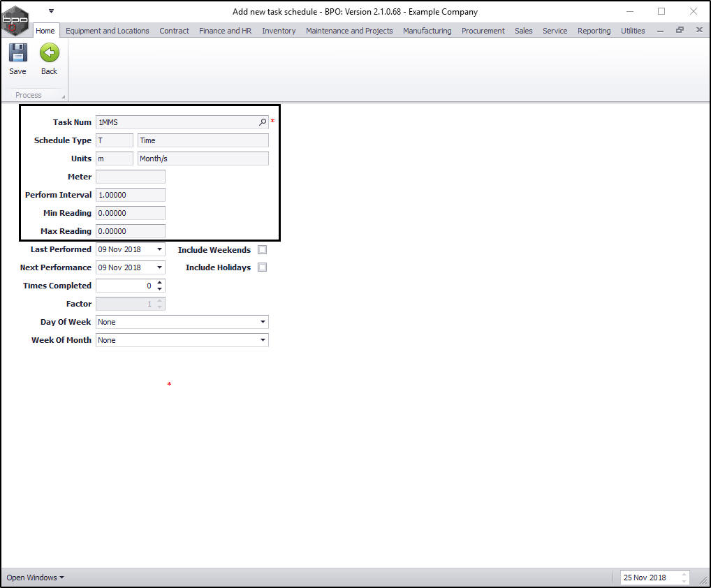
Task: Open the Contract tab
Action: pyautogui.click(x=174, y=30)
